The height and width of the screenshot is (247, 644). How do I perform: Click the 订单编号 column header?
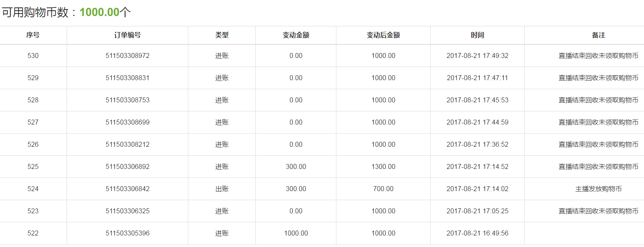127,35
